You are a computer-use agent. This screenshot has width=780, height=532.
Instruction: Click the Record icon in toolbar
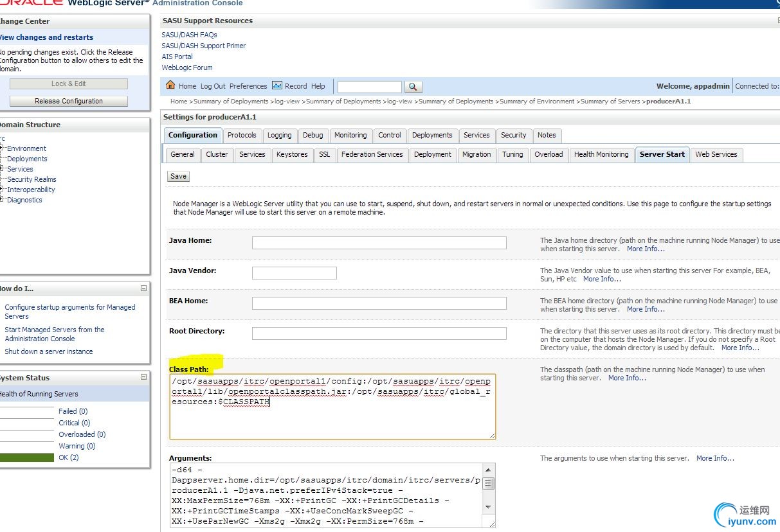277,85
